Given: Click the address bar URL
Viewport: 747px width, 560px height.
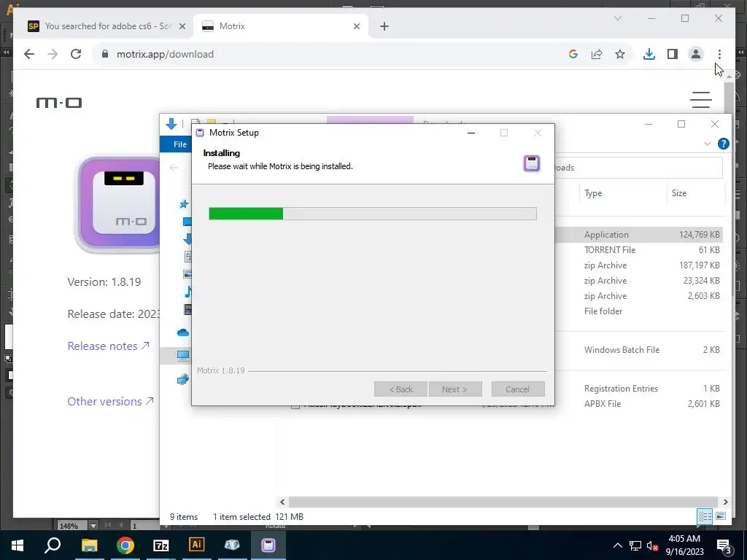Looking at the screenshot, I should [165, 54].
